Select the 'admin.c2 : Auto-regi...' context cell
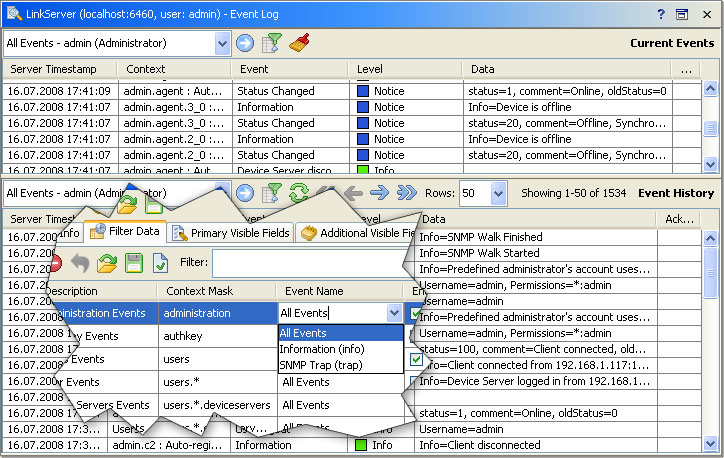 coord(169,445)
